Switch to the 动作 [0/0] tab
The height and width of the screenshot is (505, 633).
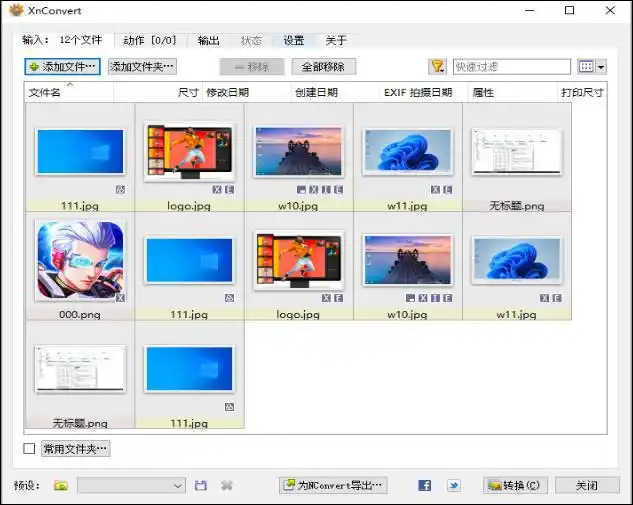149,41
